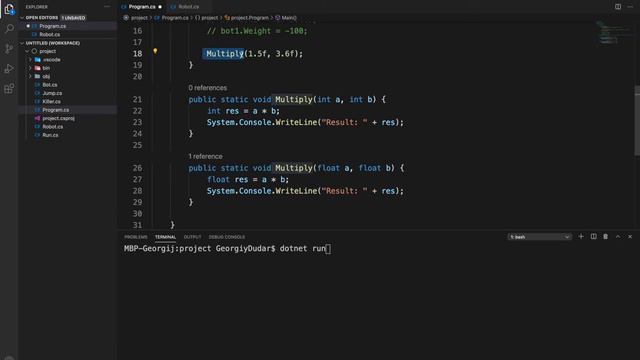Image resolution: width=640 pixels, height=360 pixels.
Task: Maximize the panel with up chevron
Action: tap(618, 236)
